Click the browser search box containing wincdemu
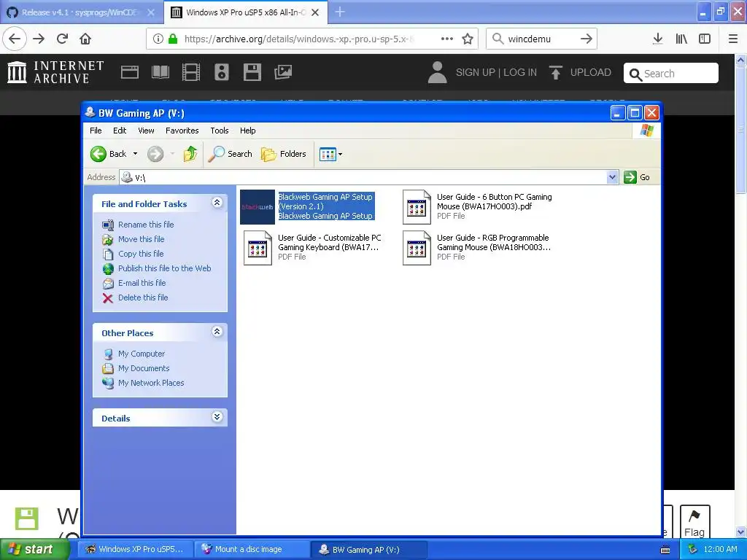This screenshot has height=560, width=747. pos(541,39)
